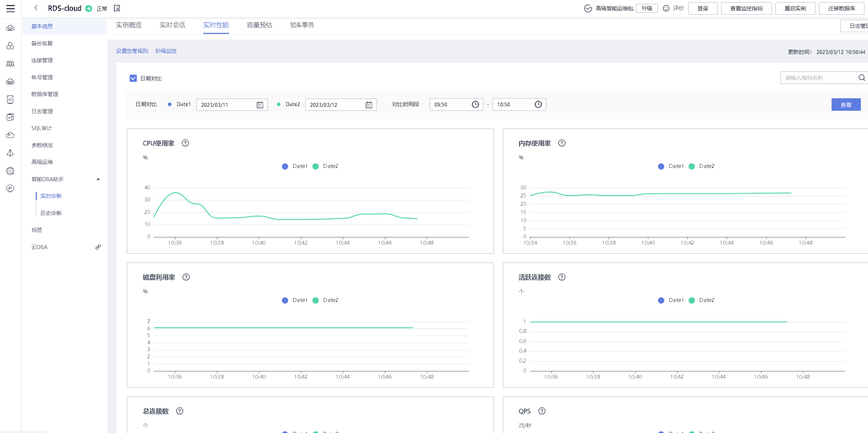The height and width of the screenshot is (433, 868).
Task: Switch to the 实时会话 tab
Action: click(172, 25)
